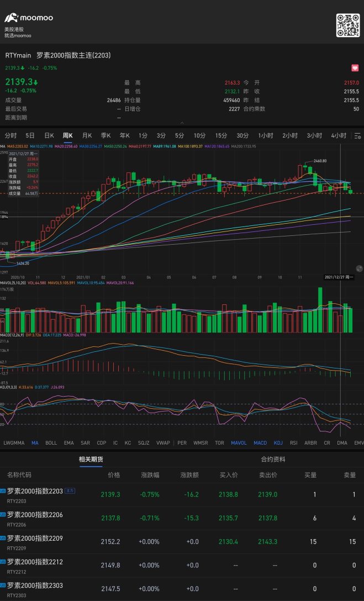Tap the 2021/12/27 crosshair date label

pos(339,277)
